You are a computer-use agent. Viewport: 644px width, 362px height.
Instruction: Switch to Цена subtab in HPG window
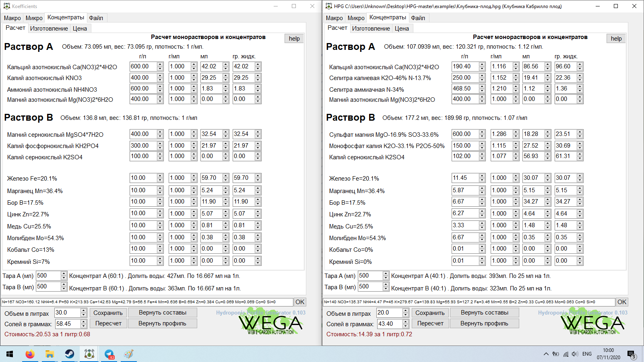point(402,28)
